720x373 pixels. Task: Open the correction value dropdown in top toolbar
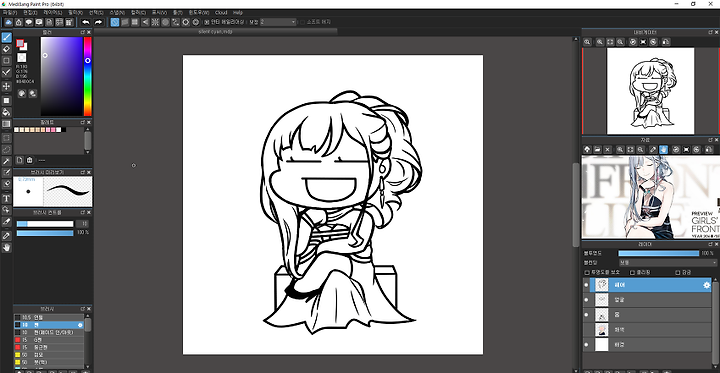tap(278, 22)
